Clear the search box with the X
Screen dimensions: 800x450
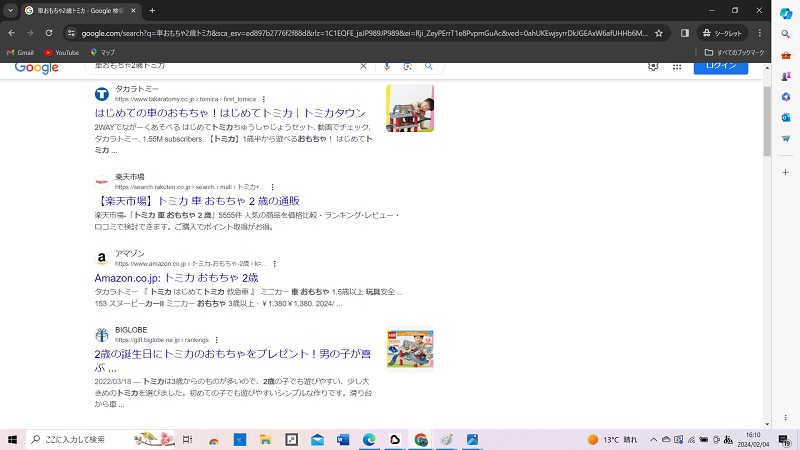pyautogui.click(x=363, y=66)
